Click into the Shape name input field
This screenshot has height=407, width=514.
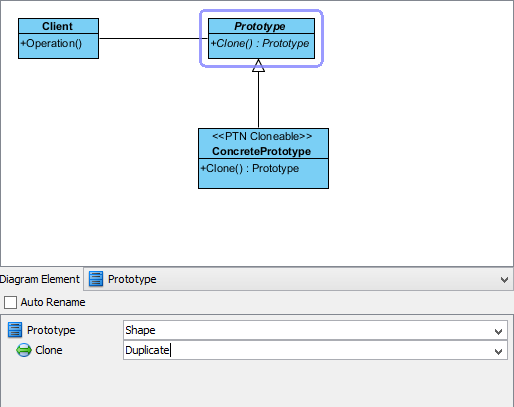(x=307, y=330)
